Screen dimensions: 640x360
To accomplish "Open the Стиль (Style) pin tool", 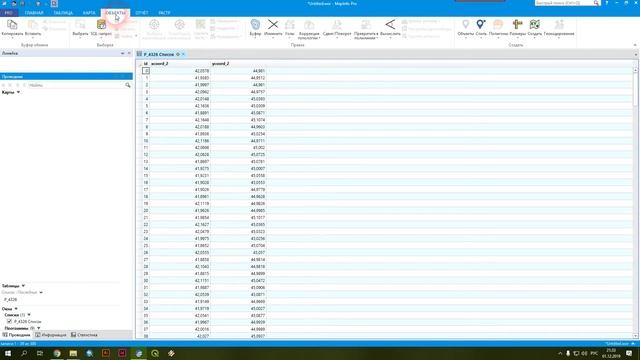I will (481, 24).
